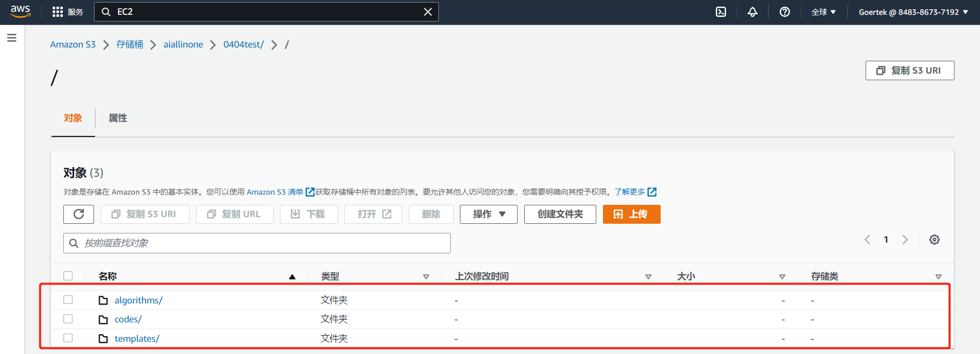The height and width of the screenshot is (354, 980).
Task: Select the 对象 tab
Action: 73,118
